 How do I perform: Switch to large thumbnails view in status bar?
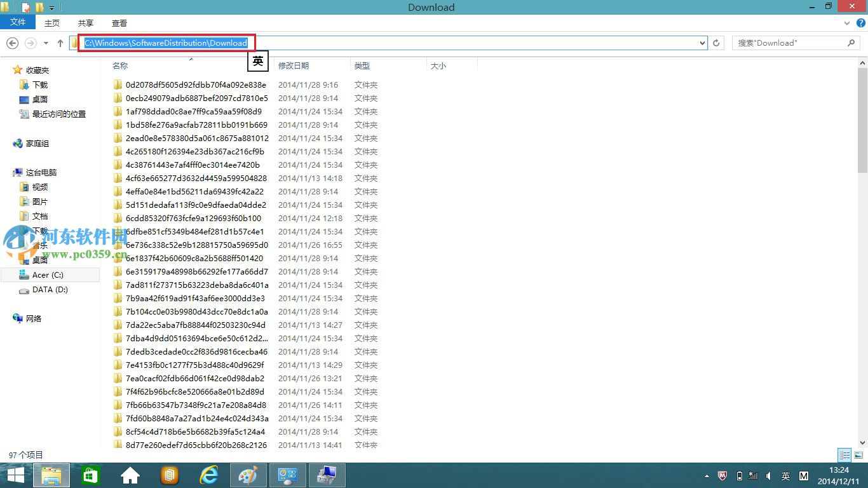point(858,455)
